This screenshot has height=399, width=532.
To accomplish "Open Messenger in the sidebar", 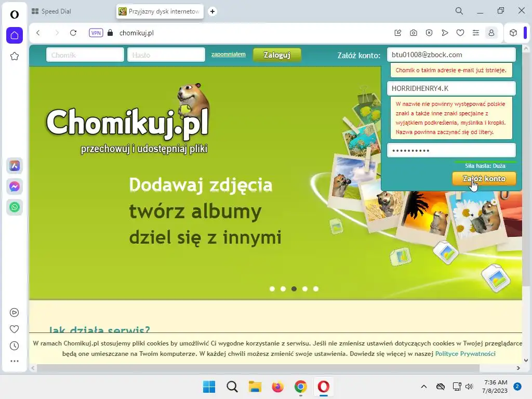I will point(15,187).
